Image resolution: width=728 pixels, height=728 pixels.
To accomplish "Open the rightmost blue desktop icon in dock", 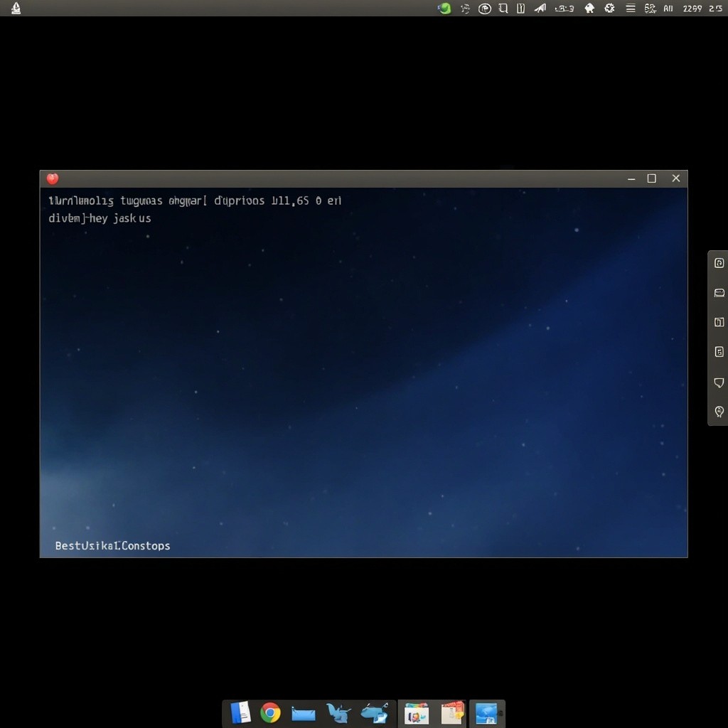I will (x=487, y=713).
